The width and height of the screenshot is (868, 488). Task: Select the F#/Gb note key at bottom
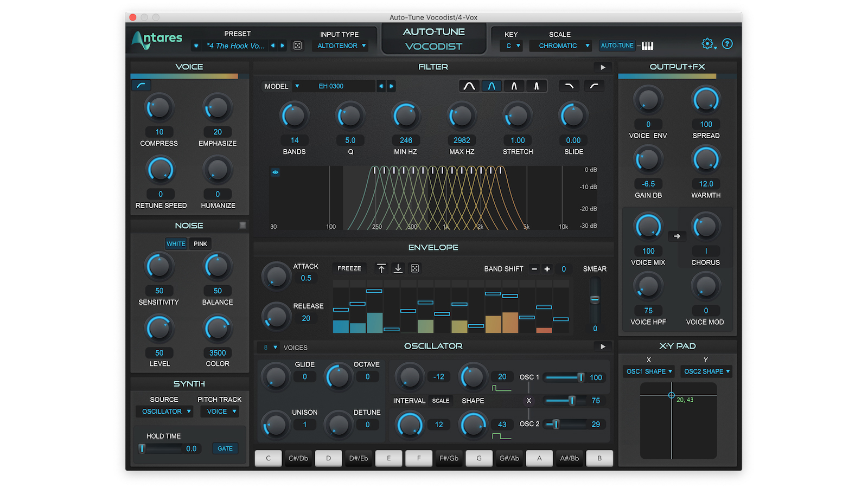449,458
